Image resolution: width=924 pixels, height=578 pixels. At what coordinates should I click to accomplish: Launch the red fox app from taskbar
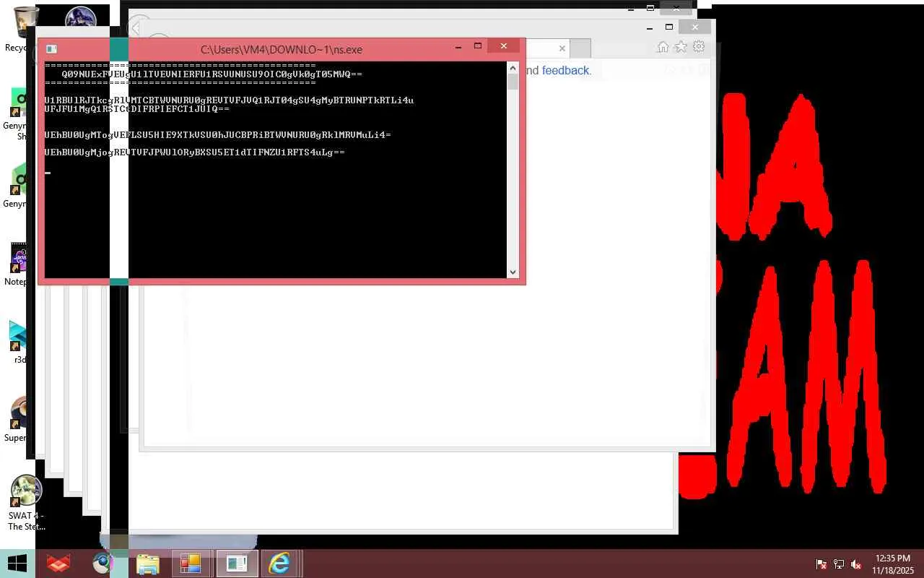click(58, 564)
